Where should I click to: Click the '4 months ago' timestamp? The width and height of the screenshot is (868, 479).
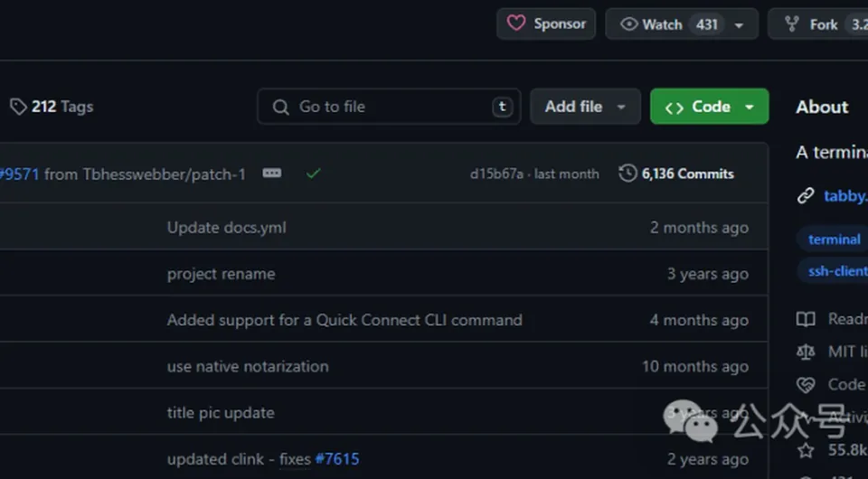(x=699, y=320)
